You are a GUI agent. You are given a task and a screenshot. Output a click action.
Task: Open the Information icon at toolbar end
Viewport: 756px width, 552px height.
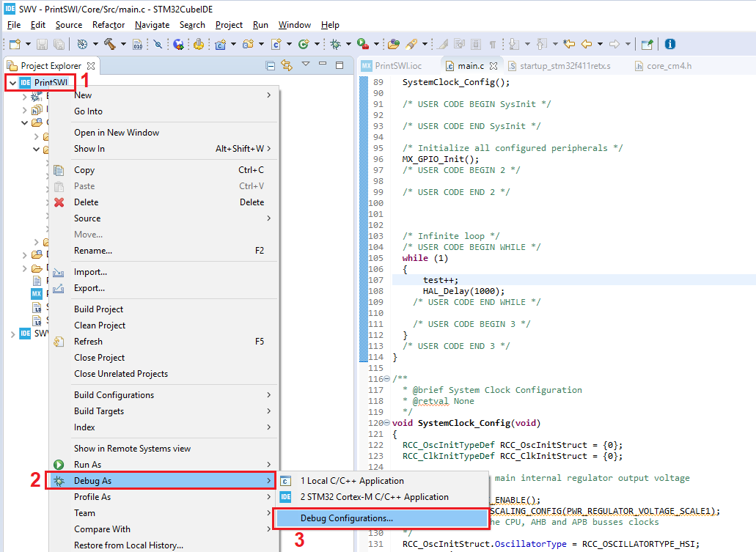pos(669,44)
